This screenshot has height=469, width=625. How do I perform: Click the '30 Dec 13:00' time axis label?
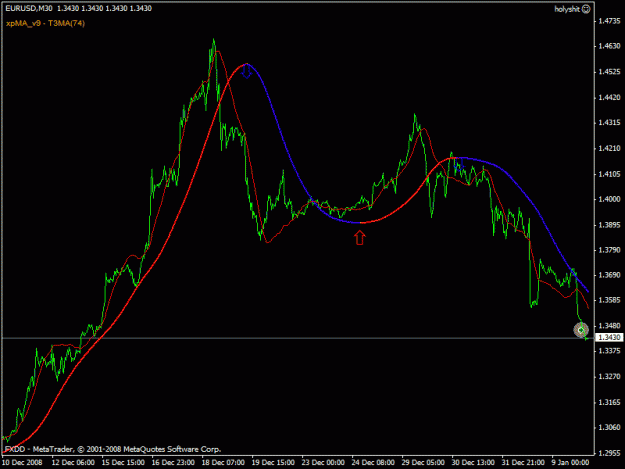tap(473, 463)
